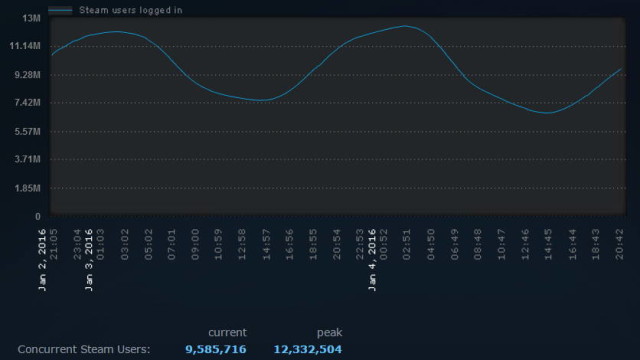The width and height of the screenshot is (640, 360).
Task: Click the 3.71M y-axis label
Action: coord(28,159)
